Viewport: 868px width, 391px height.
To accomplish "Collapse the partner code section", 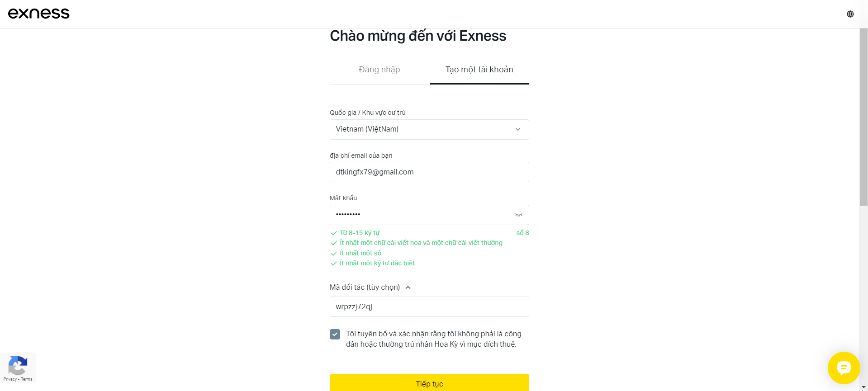I will 408,287.
